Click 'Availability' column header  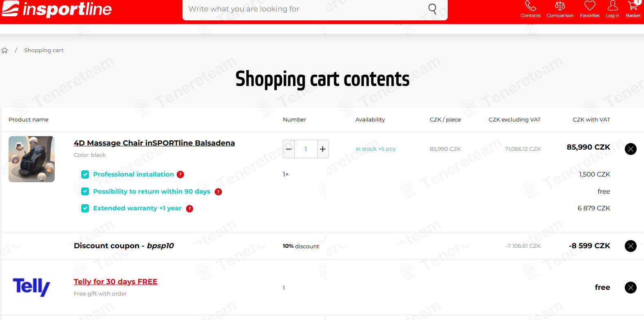click(370, 120)
